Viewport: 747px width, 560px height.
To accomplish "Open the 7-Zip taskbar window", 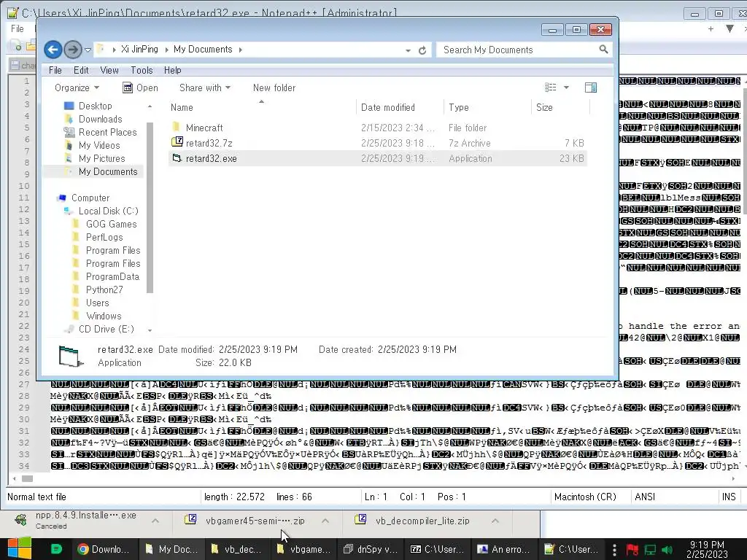I will 438,549.
